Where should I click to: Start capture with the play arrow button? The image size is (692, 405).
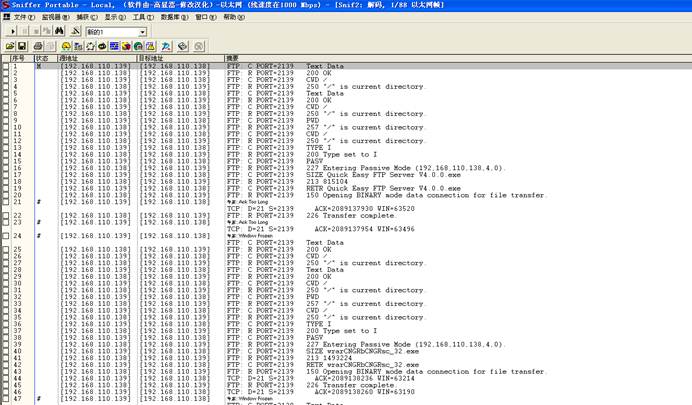click(x=13, y=31)
